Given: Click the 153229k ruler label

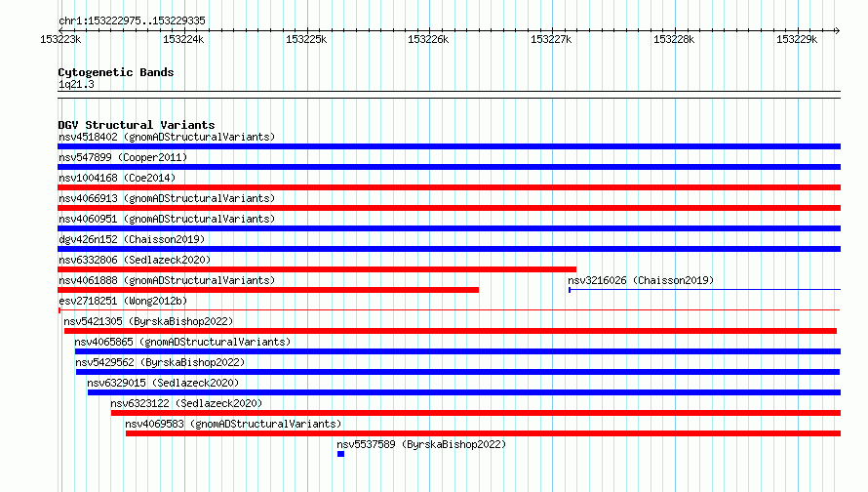Looking at the screenshot, I should [x=797, y=39].
